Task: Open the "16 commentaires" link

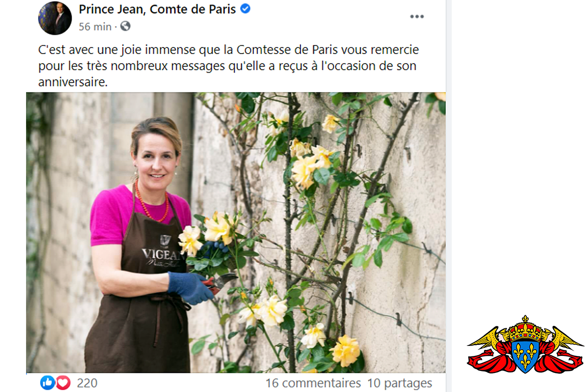Action: coord(313,383)
